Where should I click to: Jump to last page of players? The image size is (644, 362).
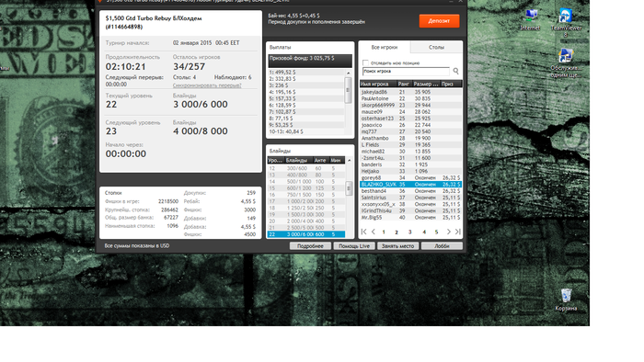click(x=458, y=232)
